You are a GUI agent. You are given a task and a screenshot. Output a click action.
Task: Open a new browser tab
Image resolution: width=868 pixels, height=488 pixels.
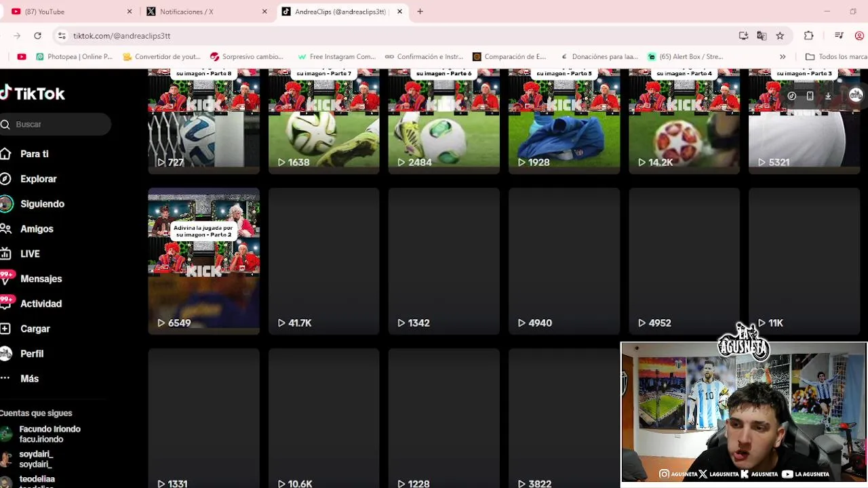(420, 12)
